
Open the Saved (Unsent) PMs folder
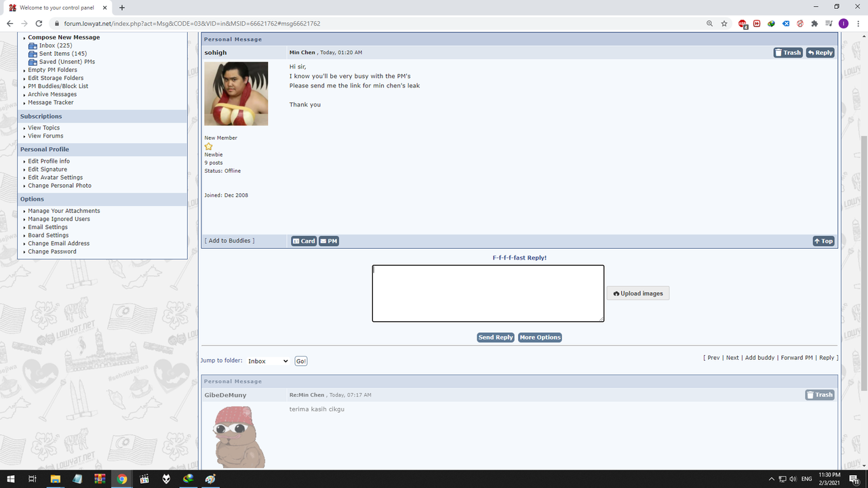66,62
